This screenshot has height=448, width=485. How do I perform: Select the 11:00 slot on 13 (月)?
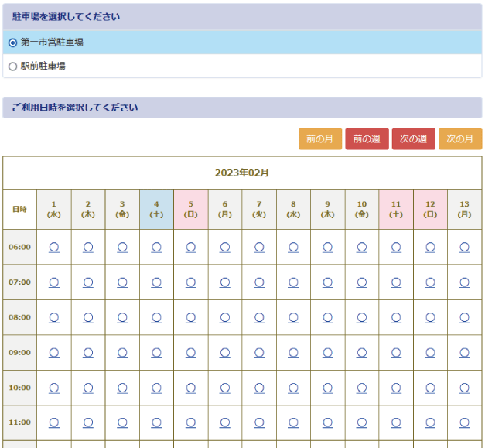(x=464, y=422)
